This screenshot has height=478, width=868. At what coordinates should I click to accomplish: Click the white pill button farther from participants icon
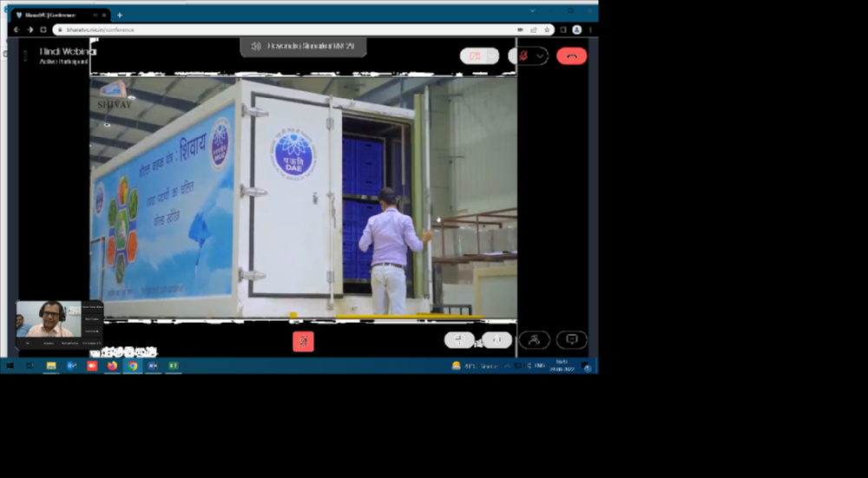point(459,340)
